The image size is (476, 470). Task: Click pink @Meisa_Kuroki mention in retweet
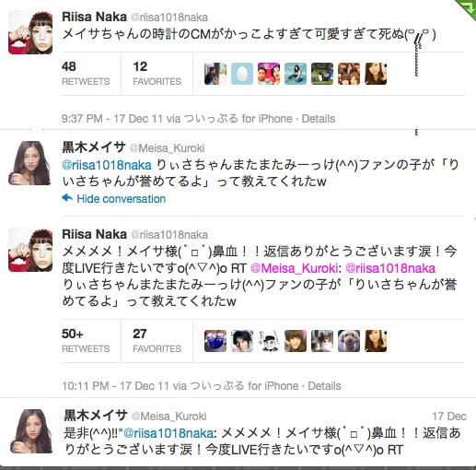click(295, 268)
